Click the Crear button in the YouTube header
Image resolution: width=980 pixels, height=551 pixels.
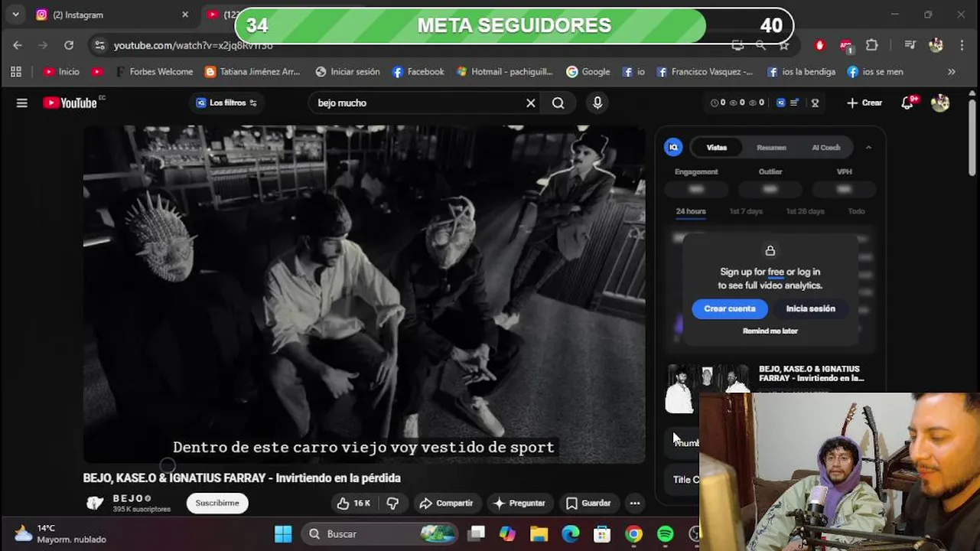click(x=864, y=103)
